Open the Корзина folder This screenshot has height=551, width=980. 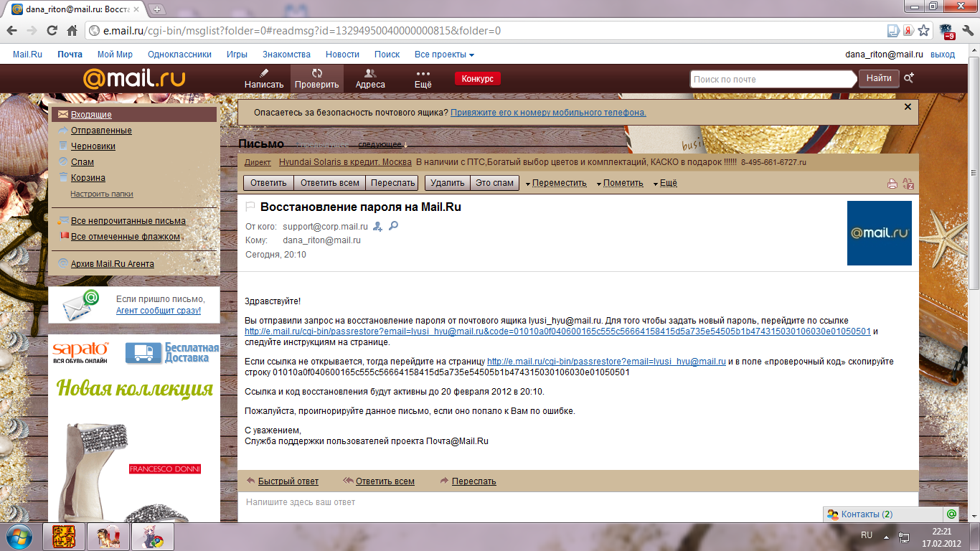88,178
